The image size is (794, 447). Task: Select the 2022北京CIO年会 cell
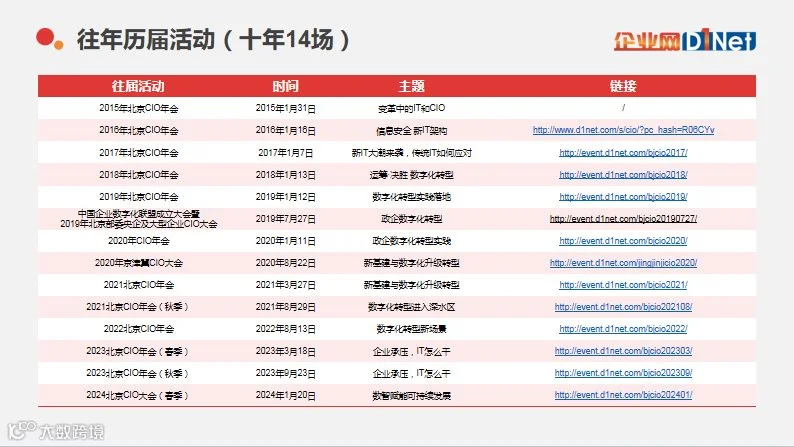point(139,329)
